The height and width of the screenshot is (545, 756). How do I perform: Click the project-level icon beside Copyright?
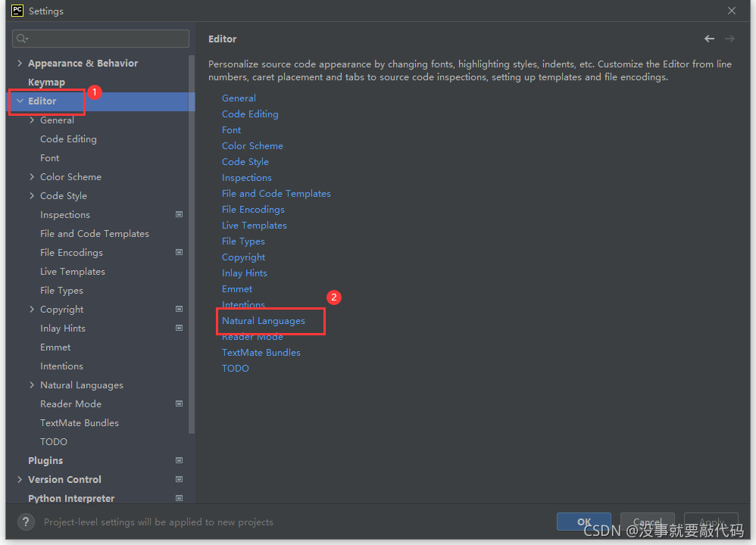[179, 309]
